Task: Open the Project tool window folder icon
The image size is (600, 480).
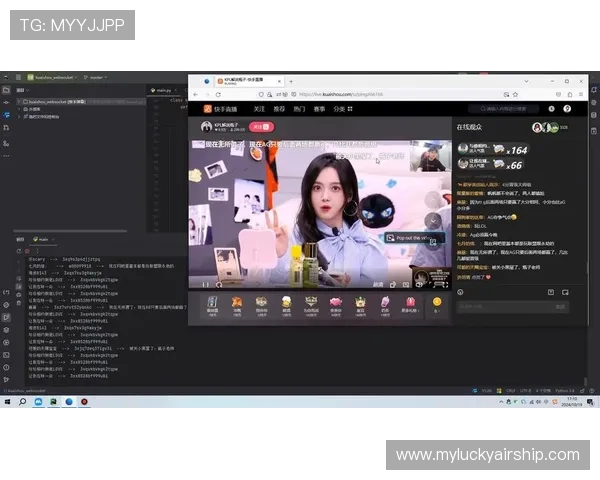Action: point(6,89)
